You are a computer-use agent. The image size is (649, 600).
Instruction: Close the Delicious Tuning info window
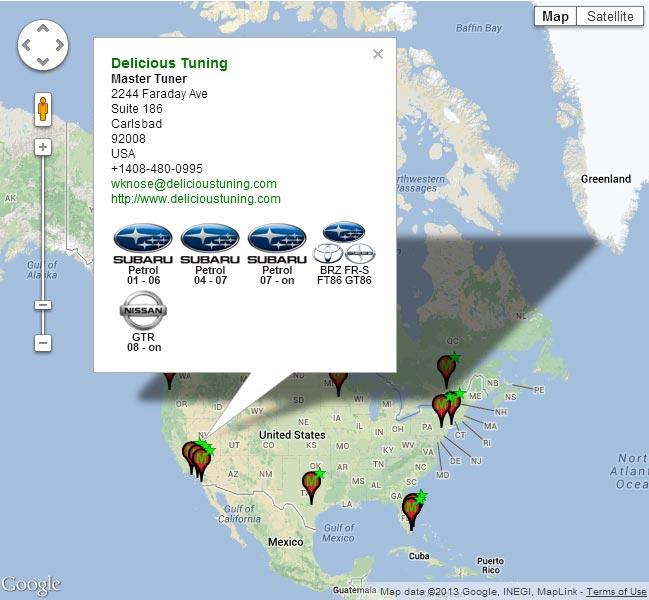378,54
